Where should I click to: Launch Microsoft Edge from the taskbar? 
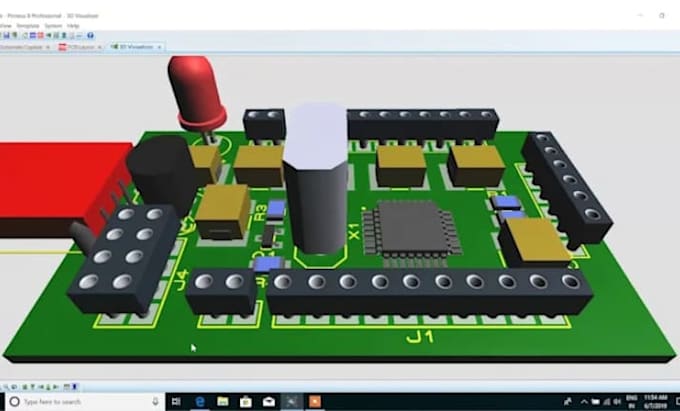[200, 402]
